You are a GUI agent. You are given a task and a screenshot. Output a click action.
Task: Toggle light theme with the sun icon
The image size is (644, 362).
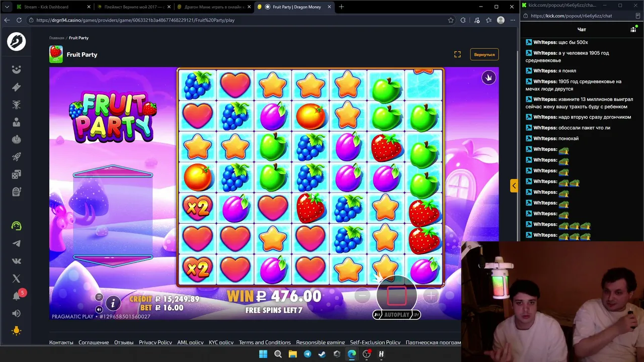click(x=16, y=331)
